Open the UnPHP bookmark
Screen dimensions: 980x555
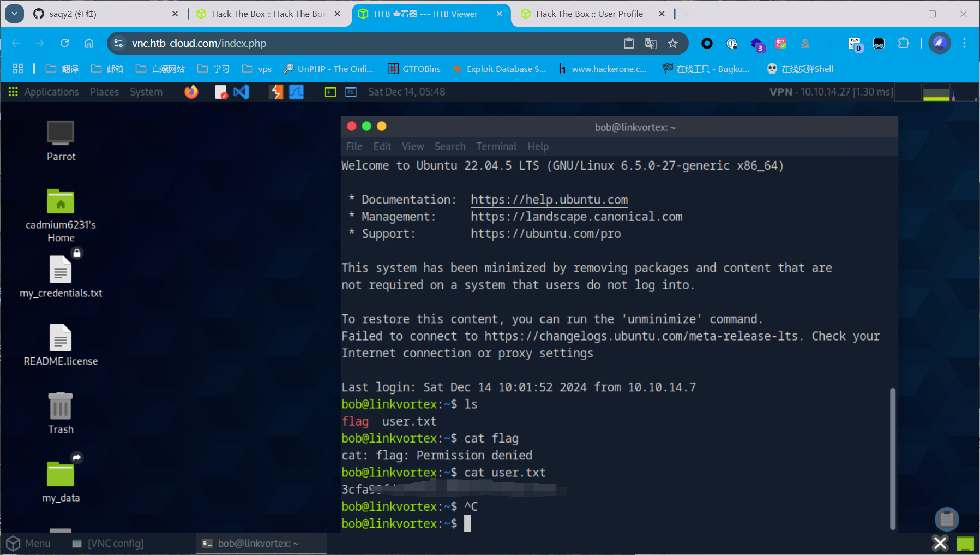tap(328, 69)
